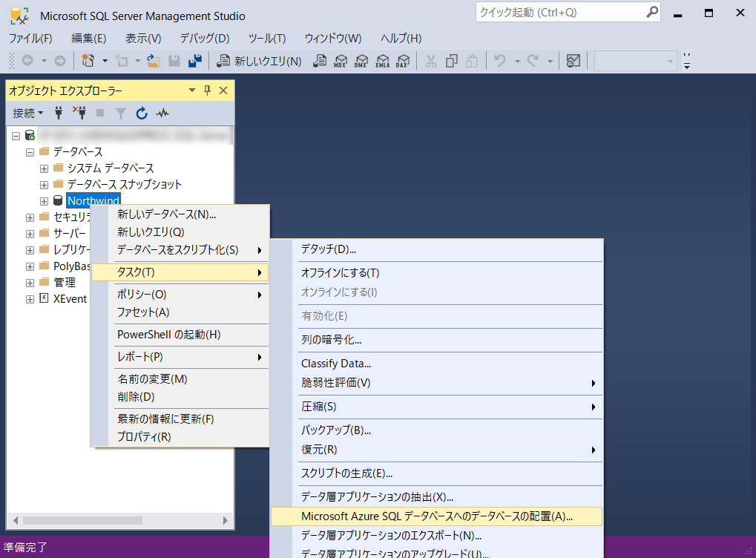This screenshot has width=756, height=558.
Task: Open the ウィンドウ(W) menu
Action: pos(332,38)
